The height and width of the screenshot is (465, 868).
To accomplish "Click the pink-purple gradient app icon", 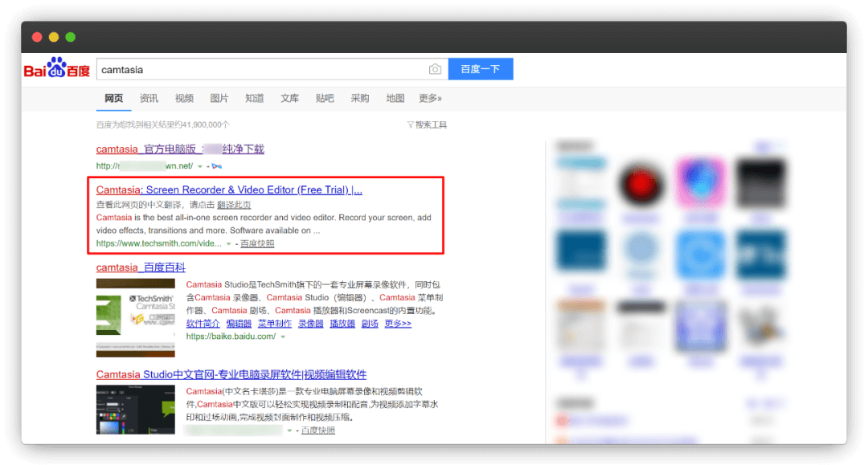I will click(x=700, y=183).
